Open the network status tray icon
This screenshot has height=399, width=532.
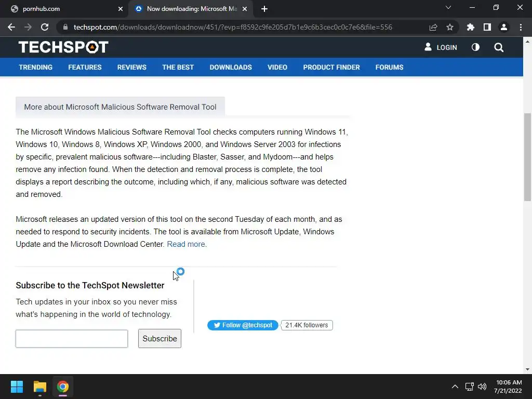(x=470, y=387)
